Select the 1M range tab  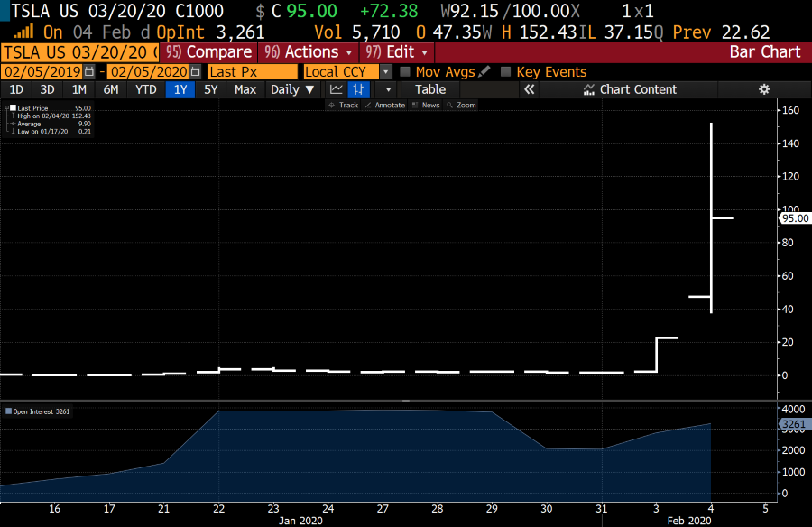[x=78, y=89]
